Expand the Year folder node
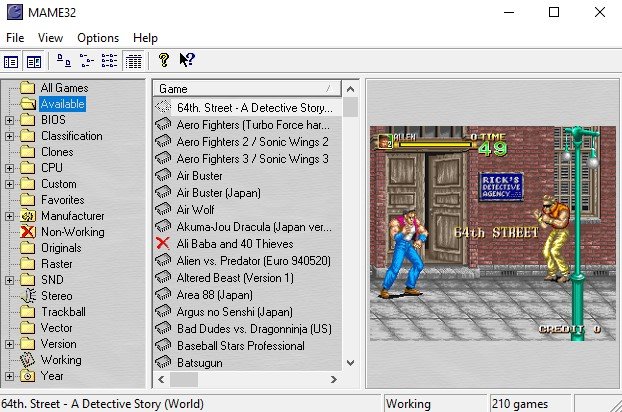This screenshot has height=412, width=622. pos(10,376)
